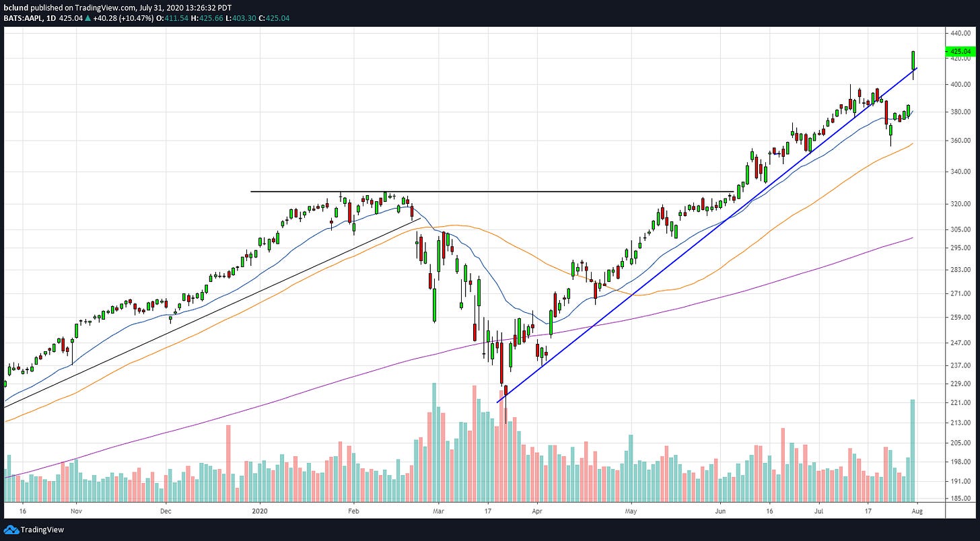
Task: Click the latest green gap-up candle
Action: tap(913, 61)
